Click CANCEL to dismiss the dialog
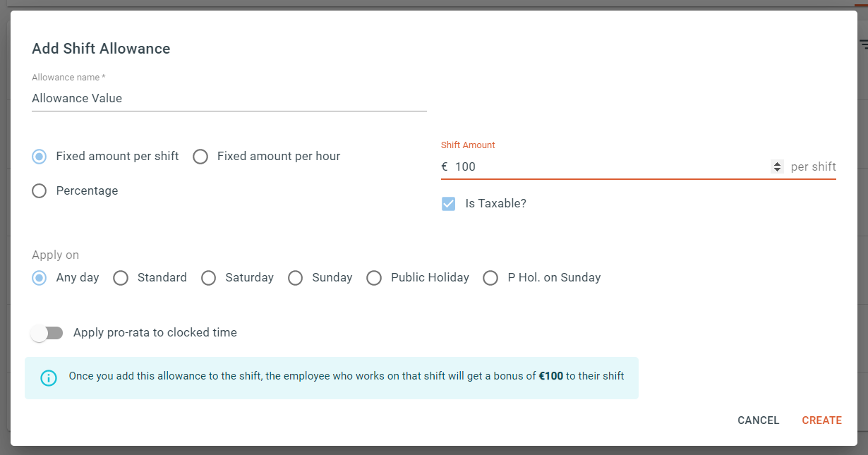Viewport: 868px width, 455px height. (758, 420)
